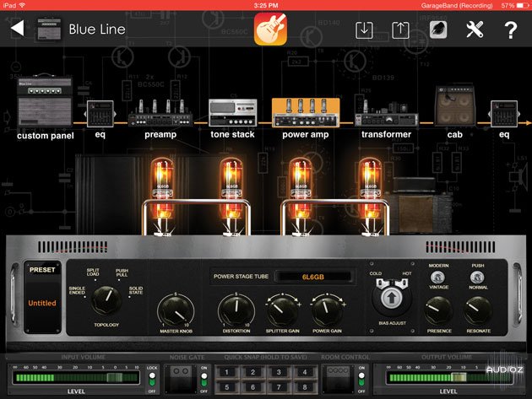Flip the Modern/Vintage toggle switch
Viewport: 532px width, 399px height.
point(438,278)
